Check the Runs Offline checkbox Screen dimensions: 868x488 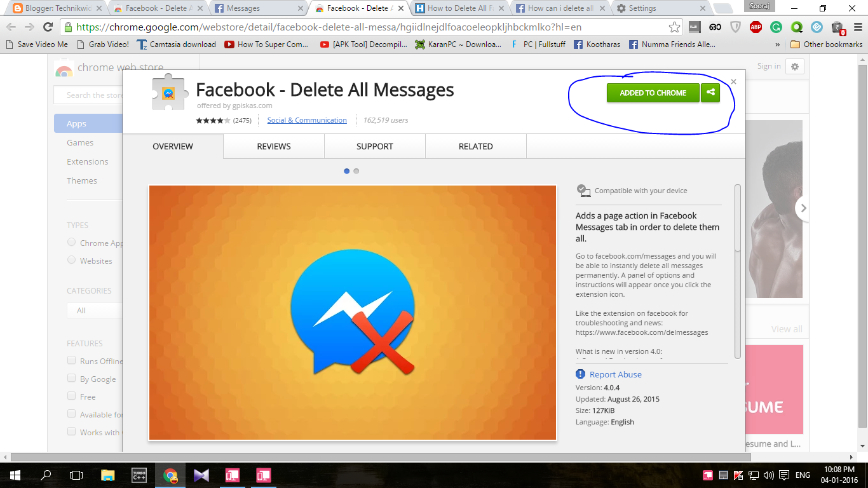71,360
